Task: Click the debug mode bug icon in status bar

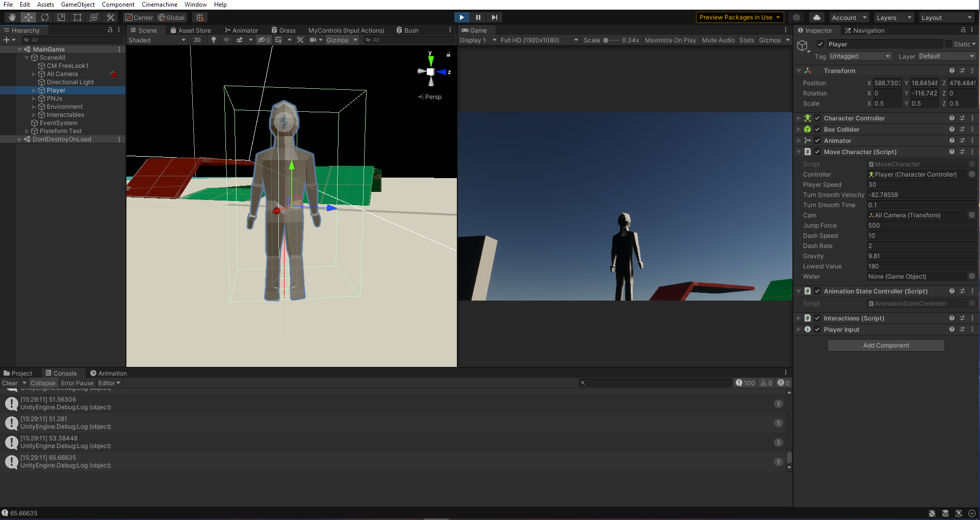Action: click(x=932, y=513)
